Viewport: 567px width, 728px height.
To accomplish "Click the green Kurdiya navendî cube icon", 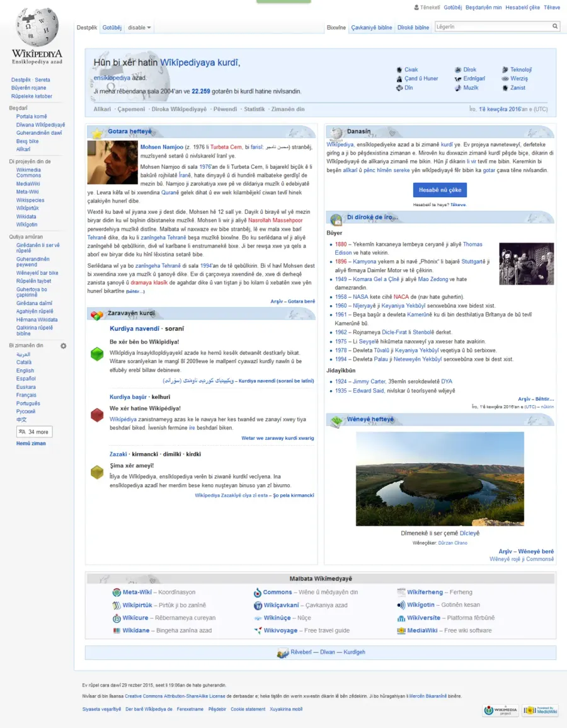I will click(97, 354).
